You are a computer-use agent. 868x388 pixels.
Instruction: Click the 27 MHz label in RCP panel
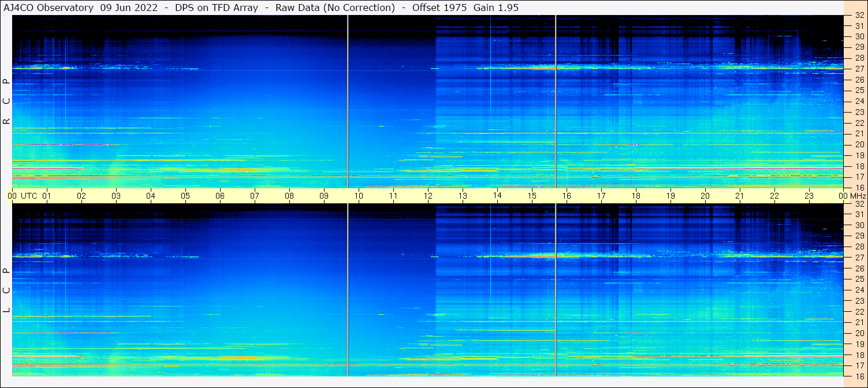859,69
